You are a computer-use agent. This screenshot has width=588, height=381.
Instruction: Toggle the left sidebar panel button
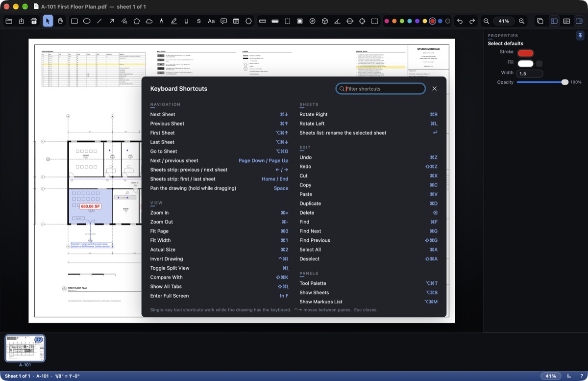click(x=554, y=21)
